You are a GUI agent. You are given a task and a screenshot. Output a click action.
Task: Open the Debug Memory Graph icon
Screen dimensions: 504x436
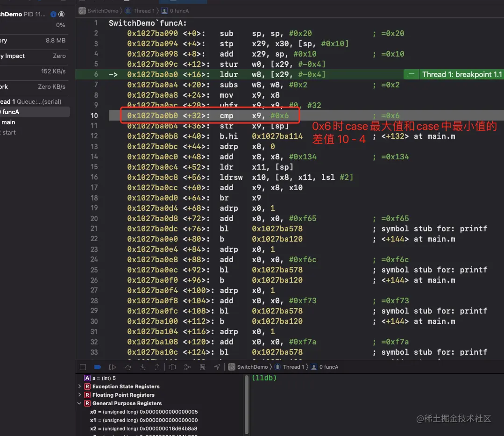[187, 367]
